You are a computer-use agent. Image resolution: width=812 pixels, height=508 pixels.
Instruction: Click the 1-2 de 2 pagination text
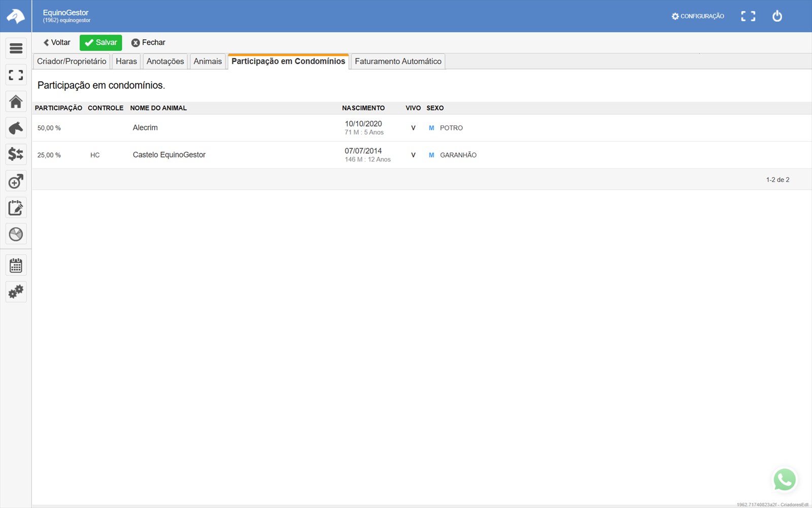777,180
